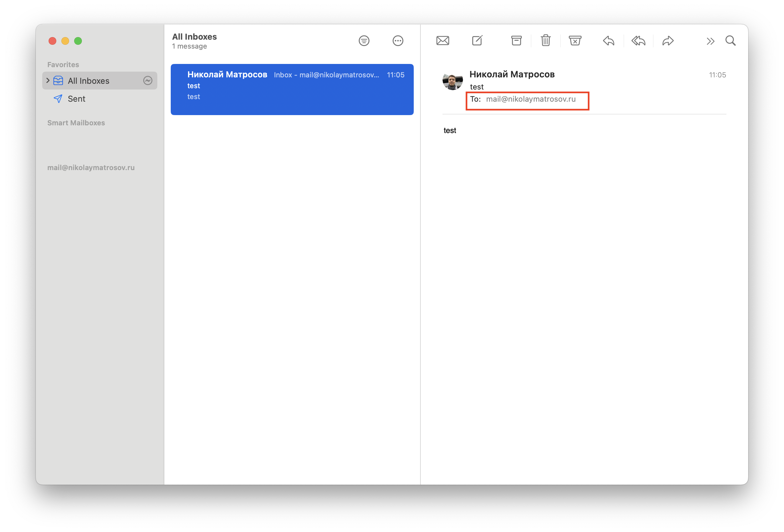Collapse the Favorites section
Screen dimensions: 784x532
coord(63,64)
